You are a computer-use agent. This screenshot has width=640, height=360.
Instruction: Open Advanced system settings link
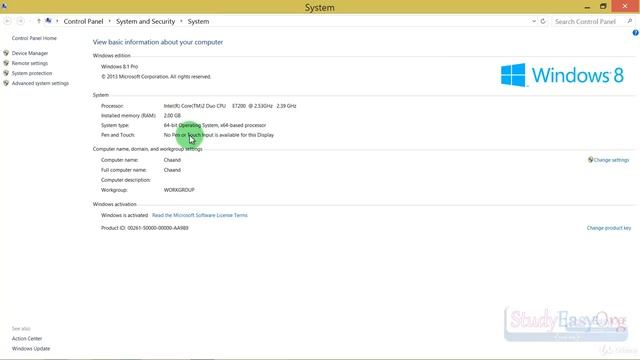[x=40, y=83]
